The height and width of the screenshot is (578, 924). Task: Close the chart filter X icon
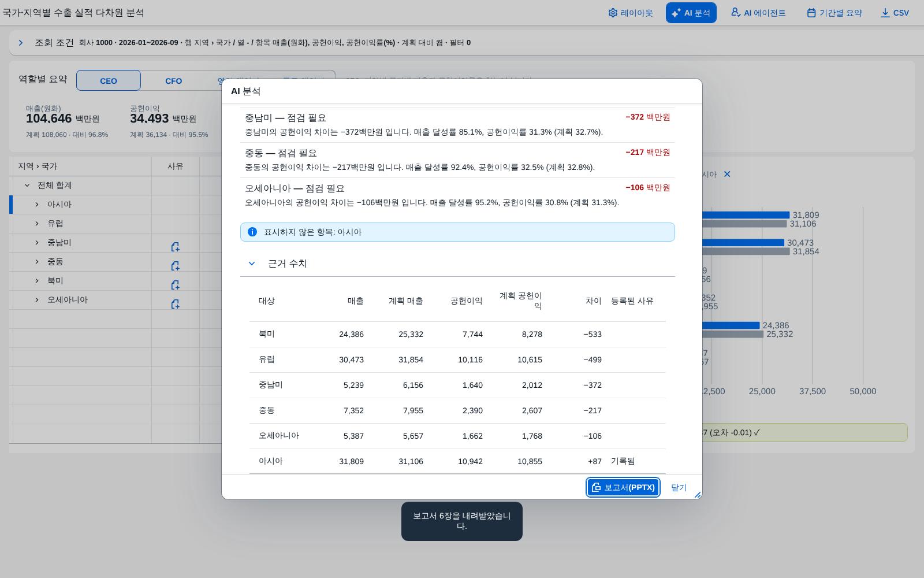pos(727,174)
